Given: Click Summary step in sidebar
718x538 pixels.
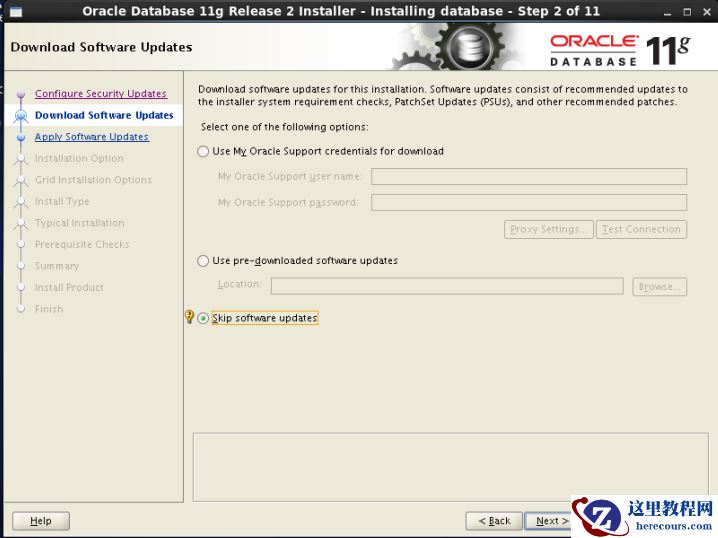Looking at the screenshot, I should pos(57,266).
